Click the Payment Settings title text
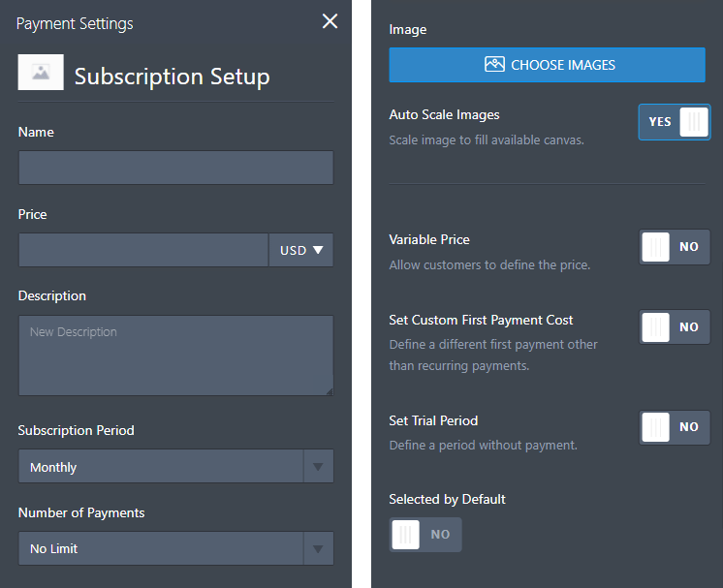 75,23
